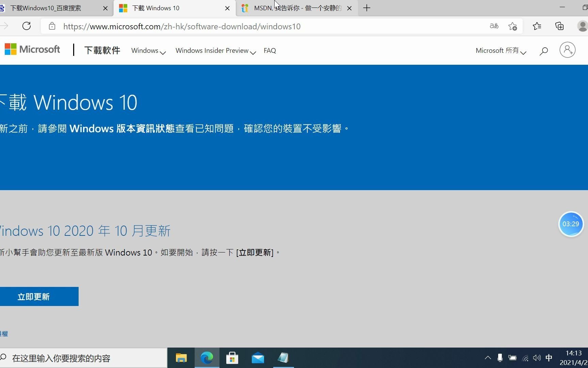
Task: Expand the Microsoft 所有 dropdown
Action: click(501, 51)
